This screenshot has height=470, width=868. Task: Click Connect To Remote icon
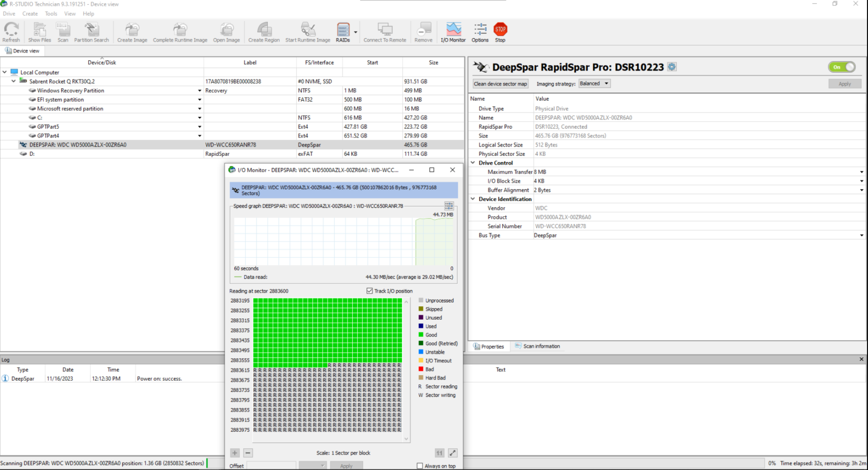tap(385, 32)
